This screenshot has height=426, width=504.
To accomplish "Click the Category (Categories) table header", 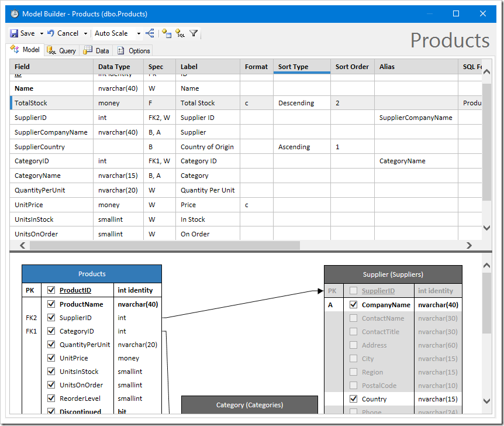I will [250, 405].
